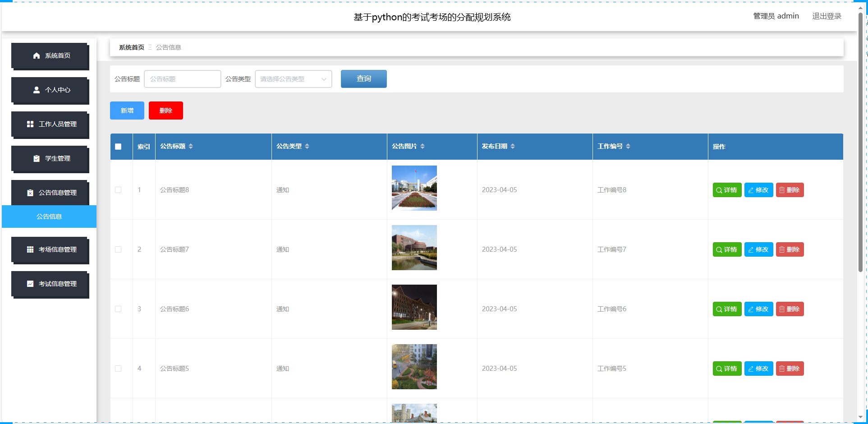Open the night building thumbnail for 公告标题6
The height and width of the screenshot is (424, 868).
click(x=414, y=307)
